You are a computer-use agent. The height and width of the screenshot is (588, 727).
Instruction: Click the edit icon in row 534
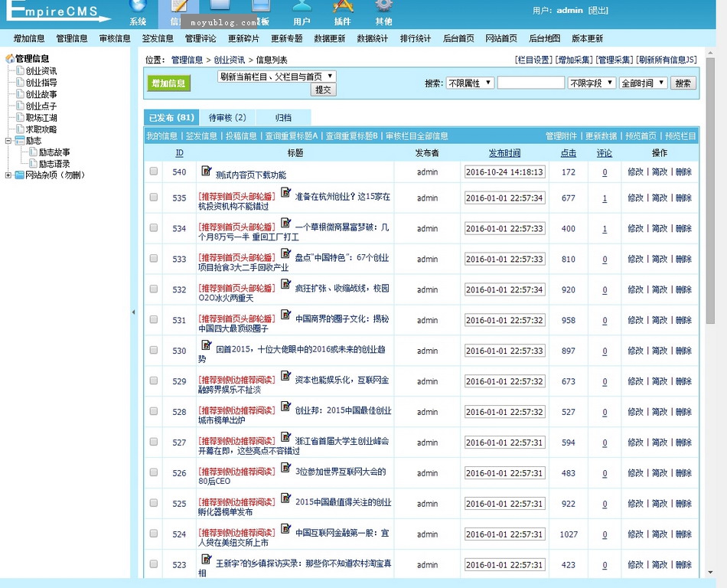(x=285, y=223)
